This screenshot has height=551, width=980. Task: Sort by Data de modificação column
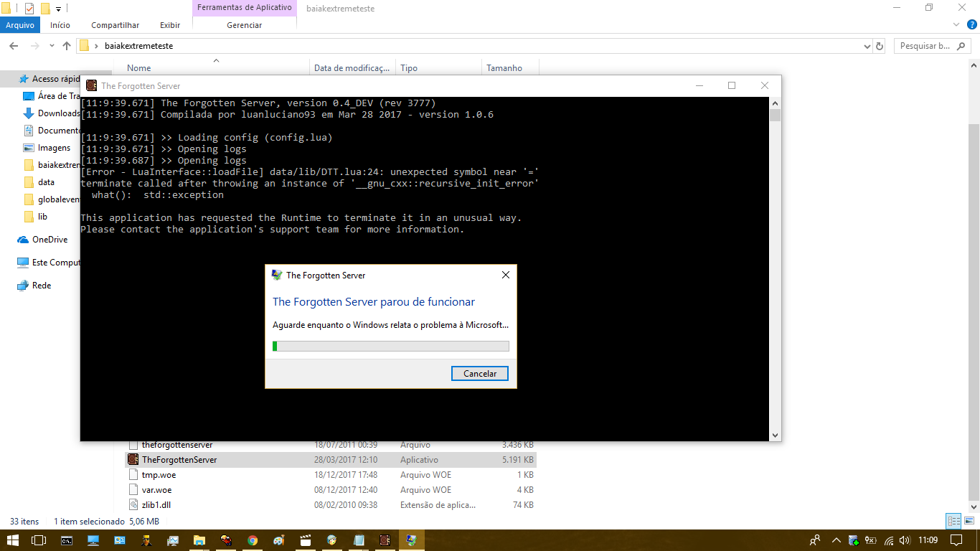click(352, 67)
